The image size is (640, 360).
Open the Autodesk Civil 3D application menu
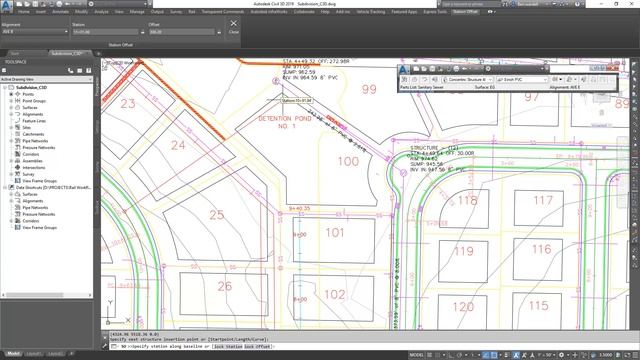click(7, 5)
